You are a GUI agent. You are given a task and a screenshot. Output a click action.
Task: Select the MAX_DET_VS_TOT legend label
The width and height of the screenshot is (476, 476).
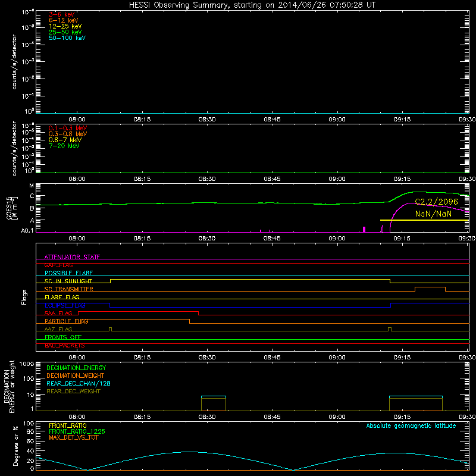[x=73, y=437]
